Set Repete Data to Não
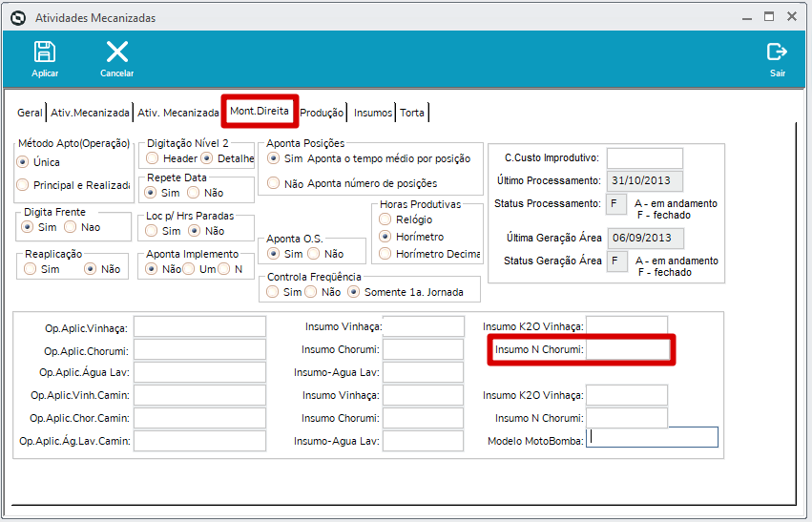 point(193,193)
